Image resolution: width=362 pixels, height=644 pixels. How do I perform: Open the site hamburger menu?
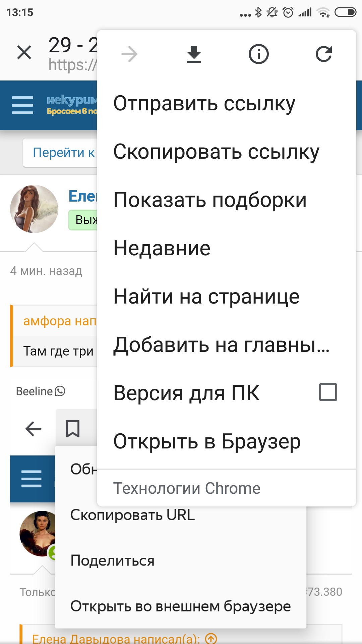(23, 105)
